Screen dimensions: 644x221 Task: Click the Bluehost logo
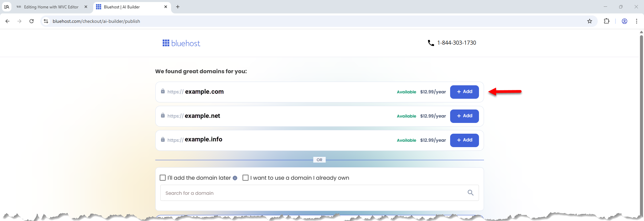(181, 43)
